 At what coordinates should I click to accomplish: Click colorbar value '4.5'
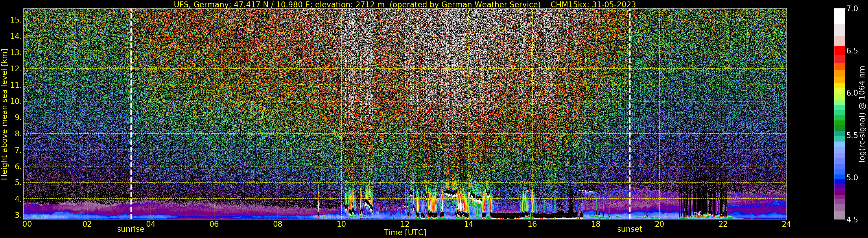click(852, 220)
